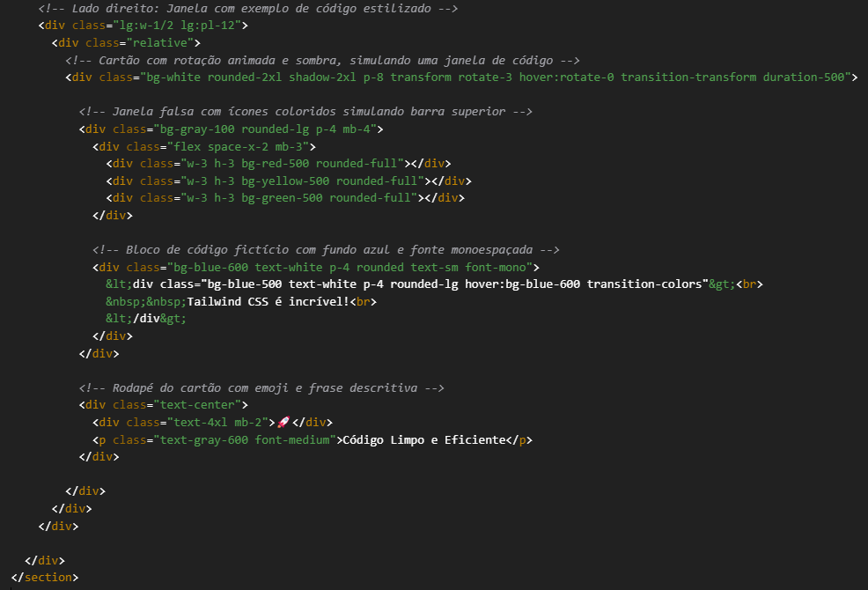Click the 'relative' class value
The height and width of the screenshot is (590, 868).
(160, 42)
